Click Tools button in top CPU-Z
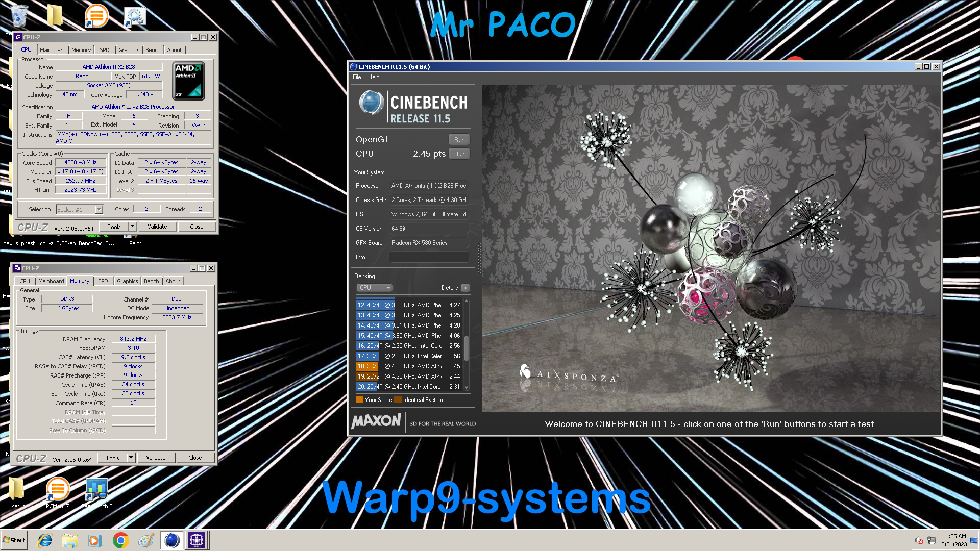 coord(114,227)
